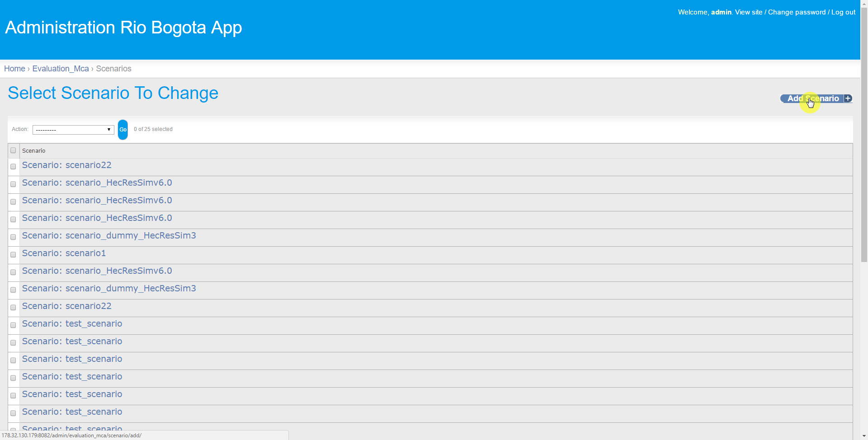Check the scenario1 row checkbox

(x=13, y=255)
